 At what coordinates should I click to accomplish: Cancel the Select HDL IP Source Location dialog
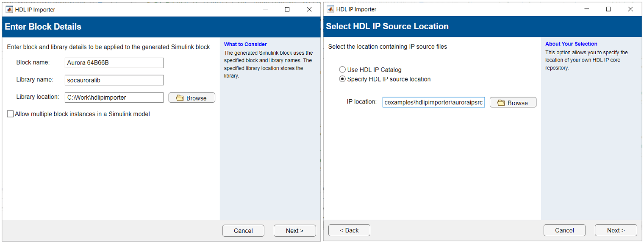point(564,230)
